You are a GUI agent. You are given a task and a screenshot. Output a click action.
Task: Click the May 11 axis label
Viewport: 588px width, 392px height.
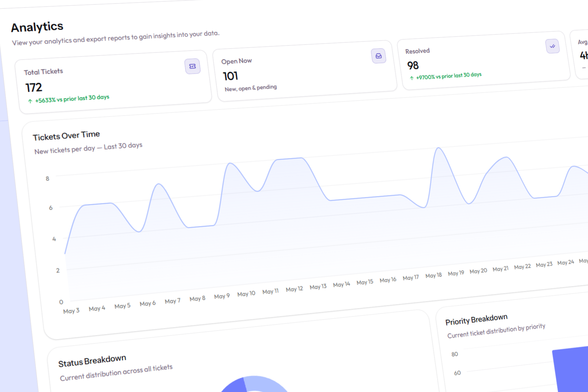[x=270, y=292]
